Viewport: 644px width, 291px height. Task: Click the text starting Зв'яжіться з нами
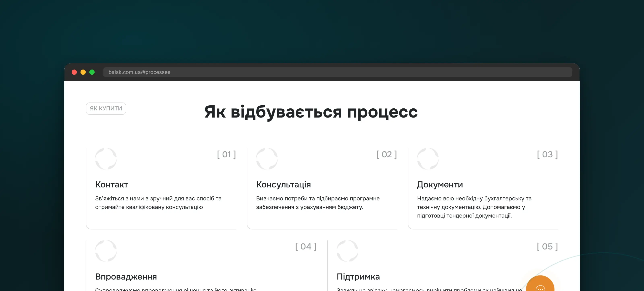tap(158, 203)
